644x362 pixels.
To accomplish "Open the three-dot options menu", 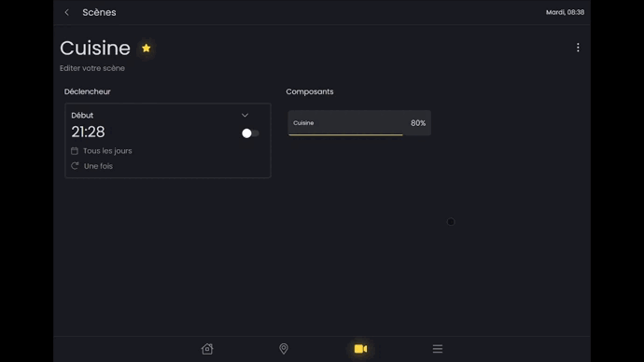I will click(578, 48).
